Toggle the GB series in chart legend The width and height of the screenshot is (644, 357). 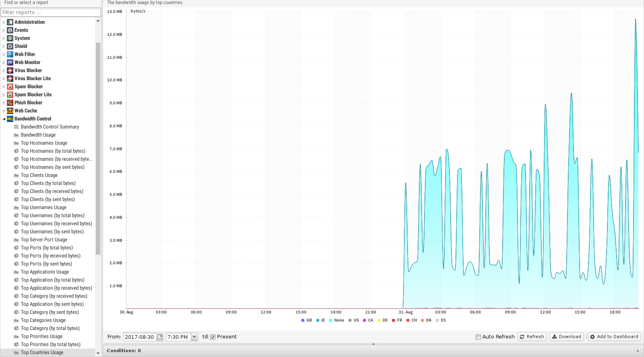[306, 320]
